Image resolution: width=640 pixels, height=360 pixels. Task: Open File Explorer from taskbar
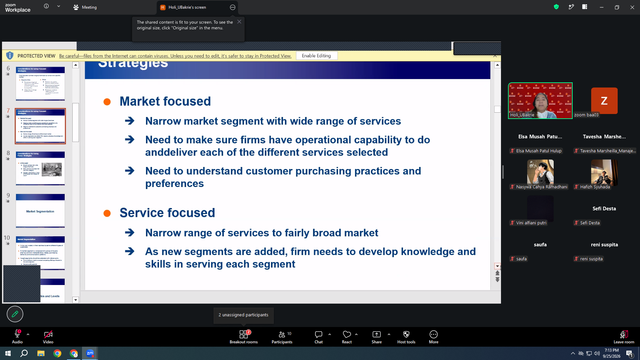(x=41, y=353)
